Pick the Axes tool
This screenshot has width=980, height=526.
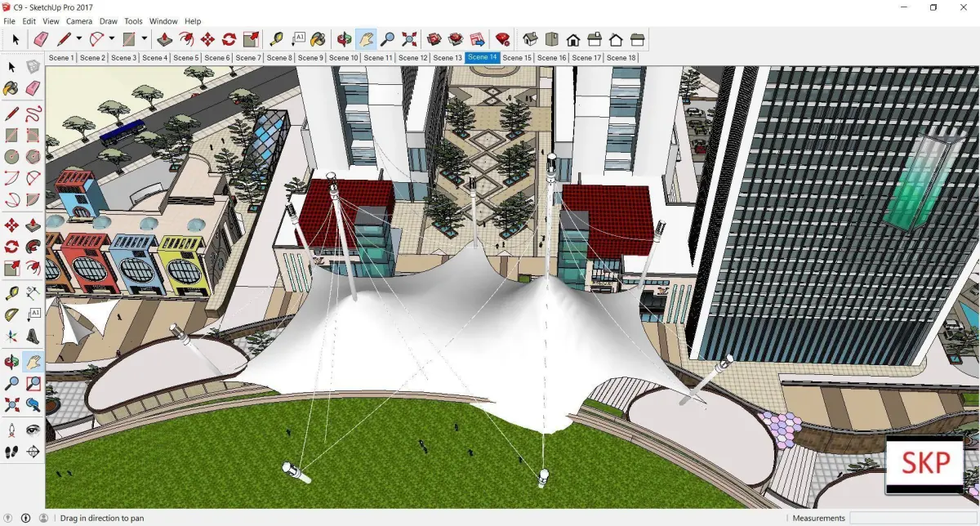(x=11, y=335)
